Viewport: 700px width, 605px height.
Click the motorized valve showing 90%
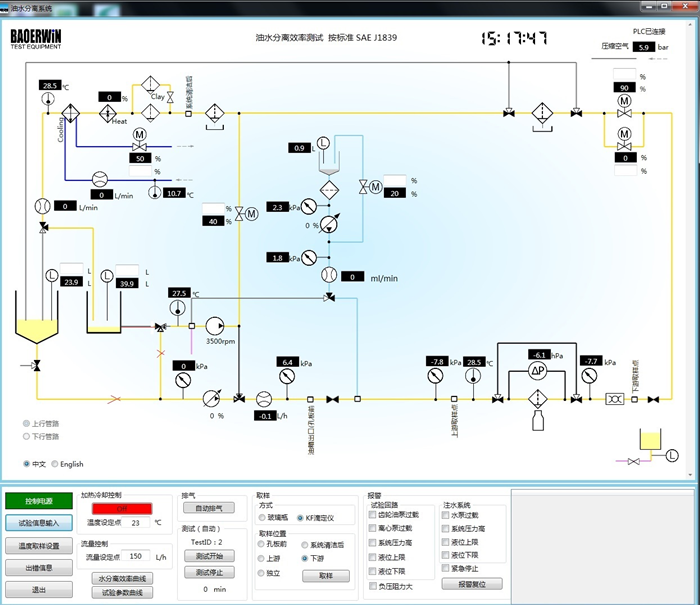click(624, 106)
